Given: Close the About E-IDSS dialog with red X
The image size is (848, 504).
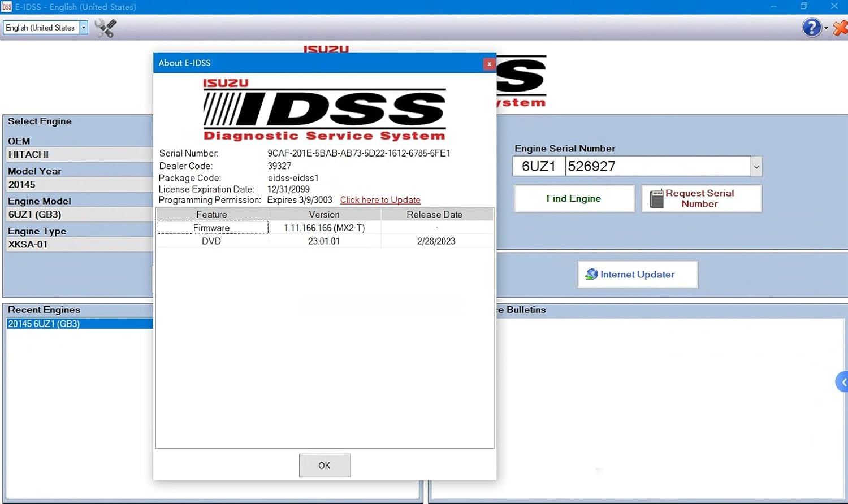Looking at the screenshot, I should click(489, 64).
